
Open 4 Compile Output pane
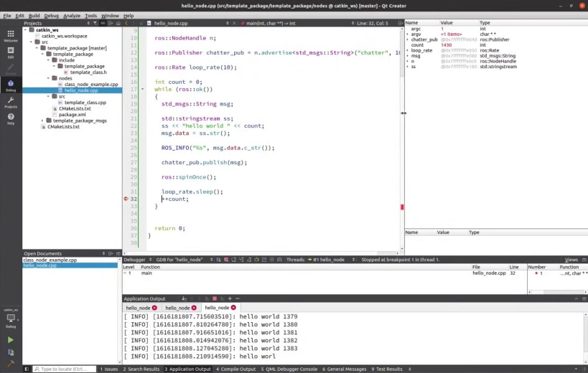click(236, 369)
